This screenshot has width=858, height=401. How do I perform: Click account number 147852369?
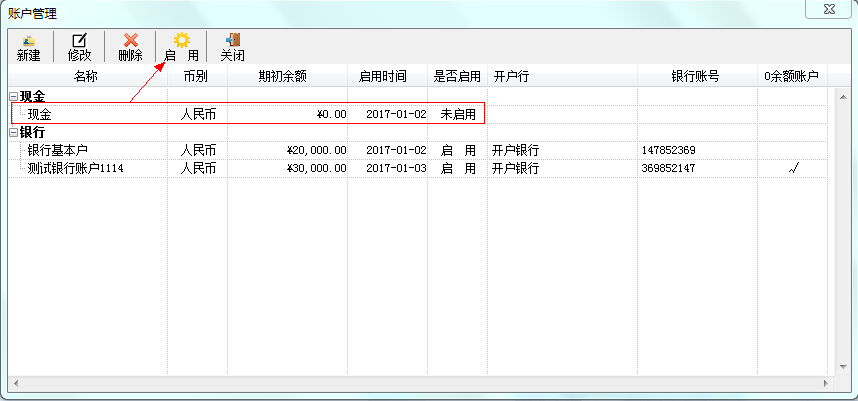tap(668, 150)
